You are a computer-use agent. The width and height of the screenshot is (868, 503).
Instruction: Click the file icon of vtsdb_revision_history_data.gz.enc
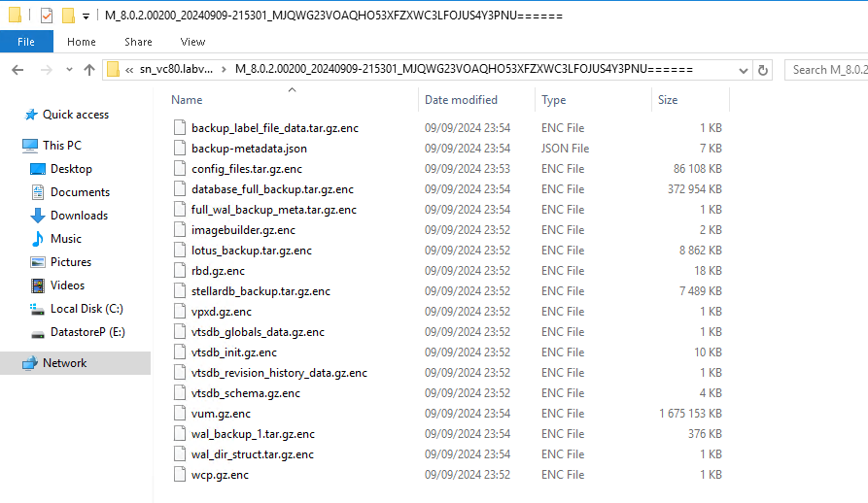point(180,373)
